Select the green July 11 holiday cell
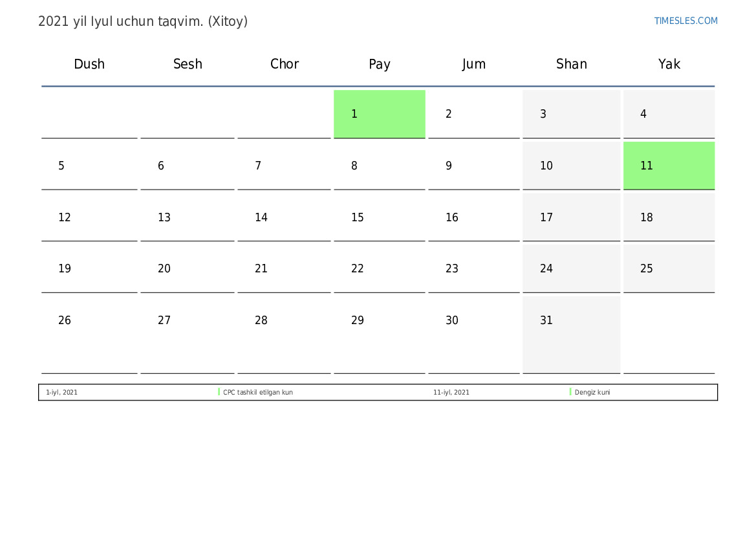 pyautogui.click(x=669, y=166)
